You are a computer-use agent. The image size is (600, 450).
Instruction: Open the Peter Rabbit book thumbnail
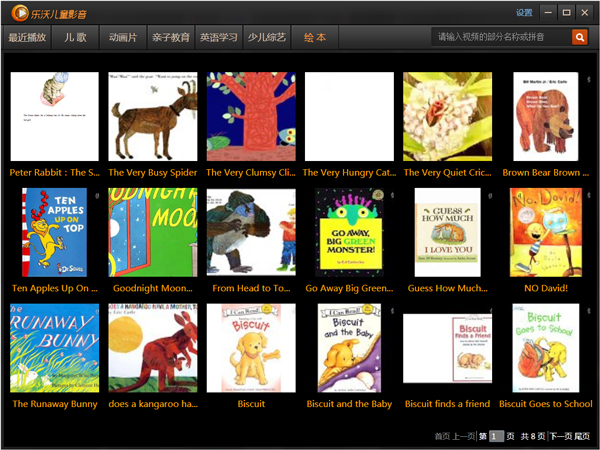click(54, 116)
